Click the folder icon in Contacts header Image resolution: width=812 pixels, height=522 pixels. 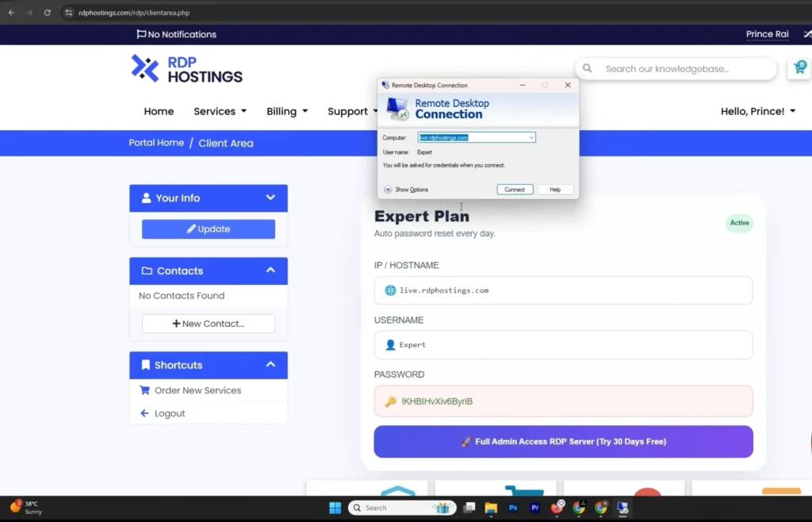(147, 271)
